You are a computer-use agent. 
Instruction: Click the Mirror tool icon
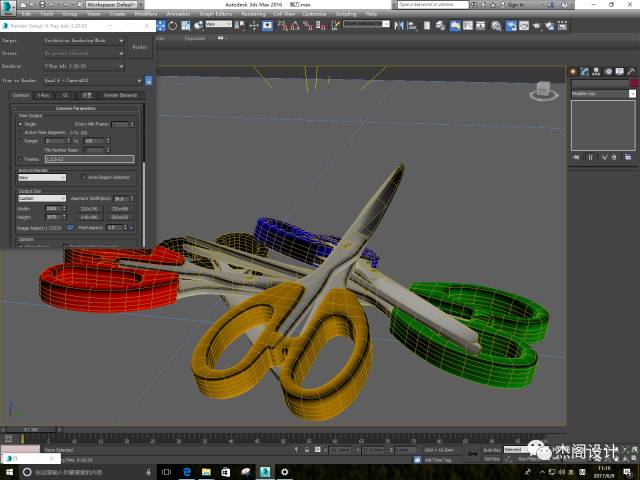pyautogui.click(x=399, y=26)
